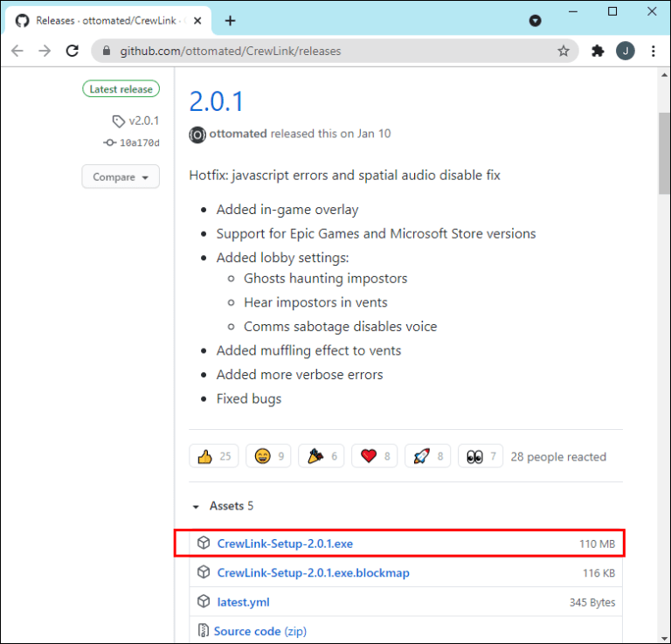The width and height of the screenshot is (671, 644).
Task: Download Source code (zip)
Action: pos(260,631)
